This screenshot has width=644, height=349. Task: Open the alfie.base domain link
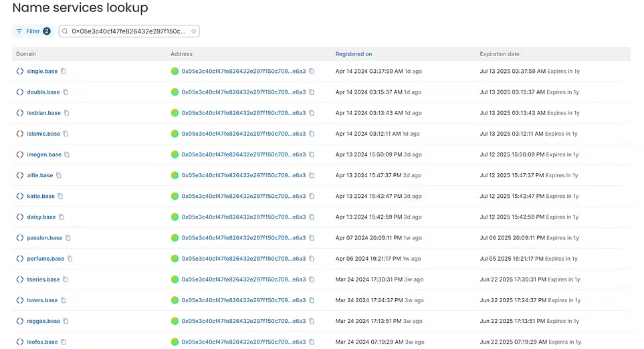pyautogui.click(x=40, y=175)
